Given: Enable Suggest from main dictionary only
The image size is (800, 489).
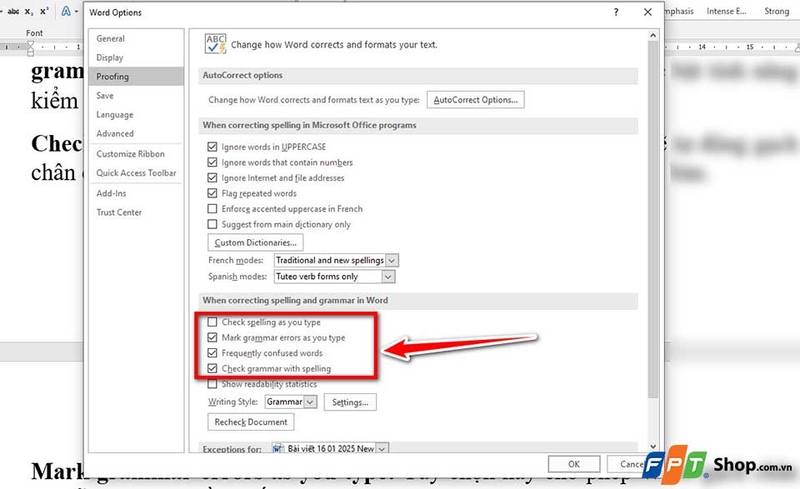Looking at the screenshot, I should (x=212, y=224).
